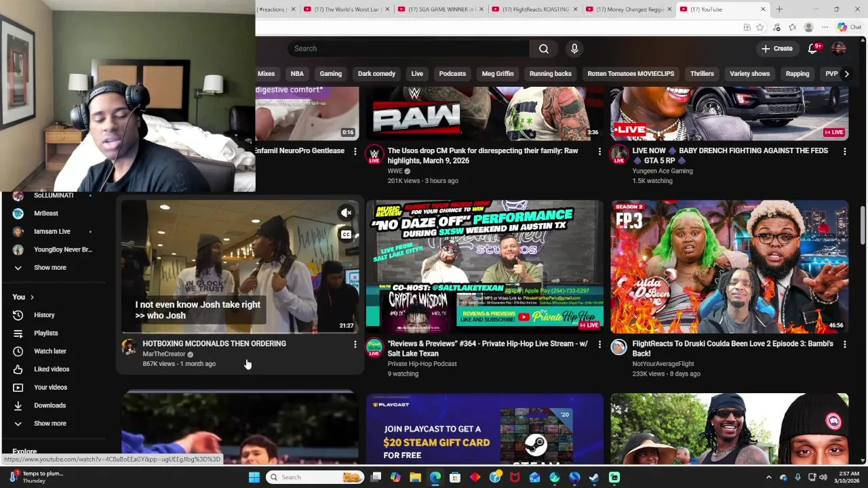
Task: Open more options for FlightReacts To Druski video
Action: pos(844,344)
